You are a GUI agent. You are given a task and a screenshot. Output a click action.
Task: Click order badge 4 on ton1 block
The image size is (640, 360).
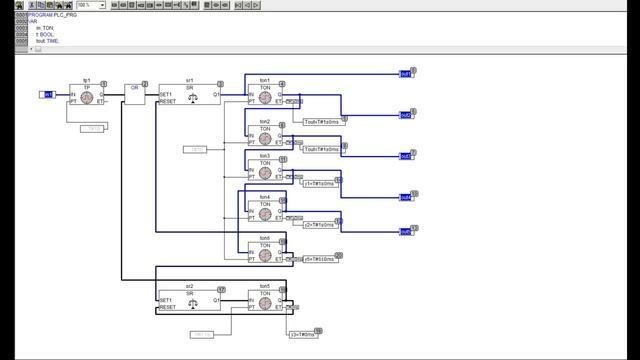pyautogui.click(x=282, y=84)
